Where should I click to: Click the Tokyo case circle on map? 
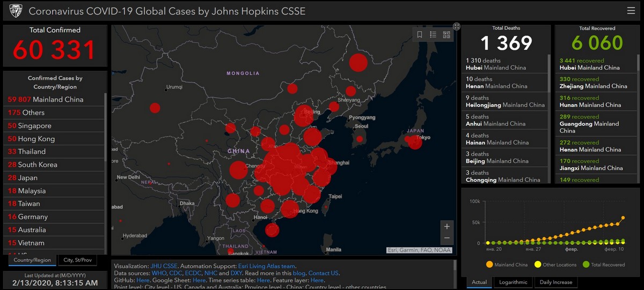point(415,142)
